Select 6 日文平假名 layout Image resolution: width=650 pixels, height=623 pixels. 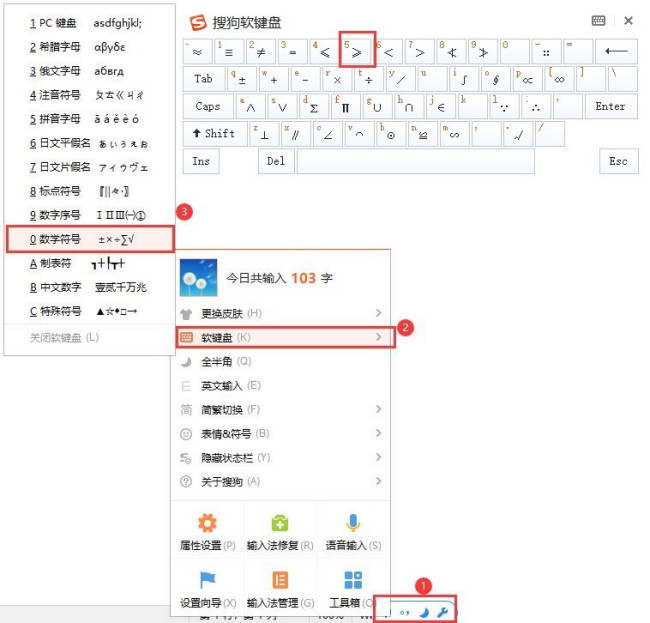click(90, 143)
